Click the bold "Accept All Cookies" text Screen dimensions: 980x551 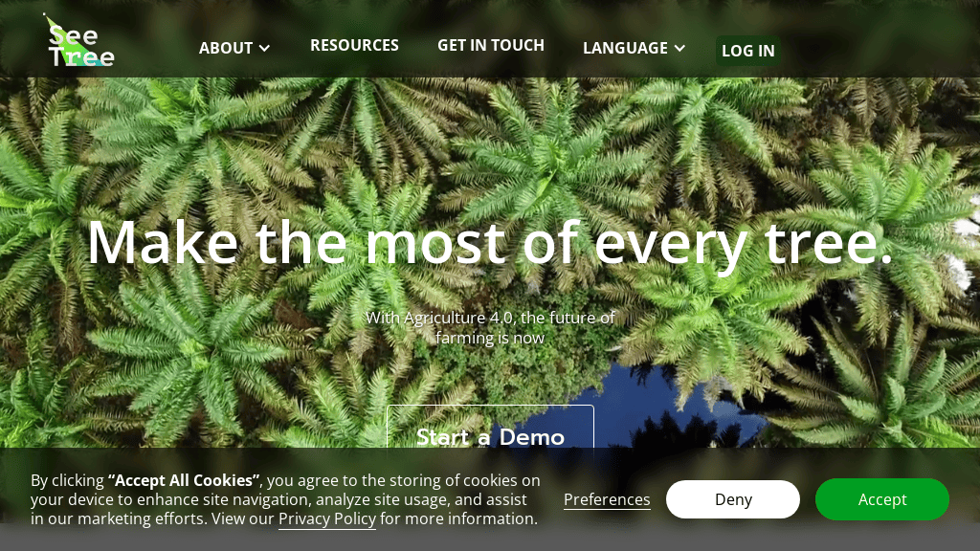click(184, 480)
